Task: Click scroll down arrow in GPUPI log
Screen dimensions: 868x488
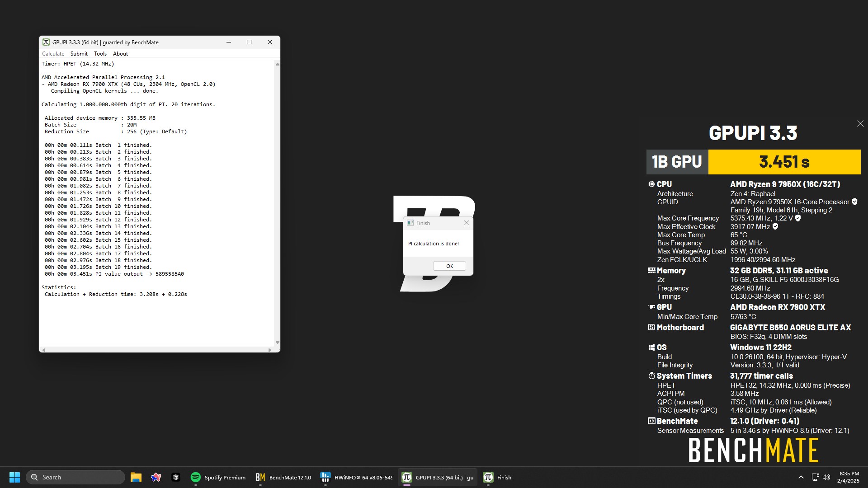Action: [277, 343]
